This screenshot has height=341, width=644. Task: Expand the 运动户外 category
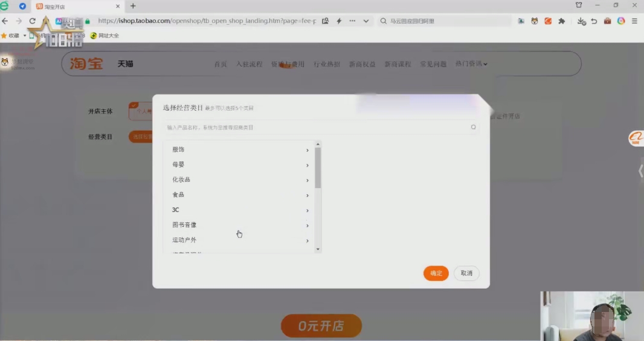click(240, 240)
